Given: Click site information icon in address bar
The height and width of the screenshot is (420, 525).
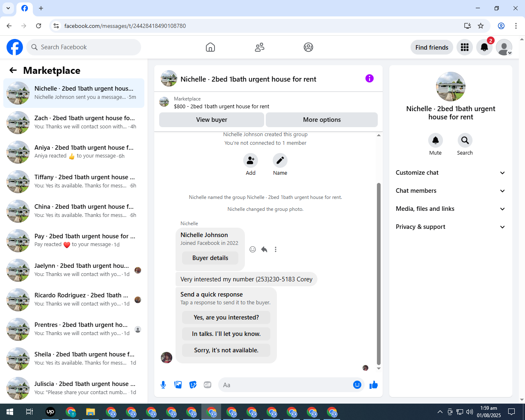Looking at the screenshot, I should [x=56, y=26].
